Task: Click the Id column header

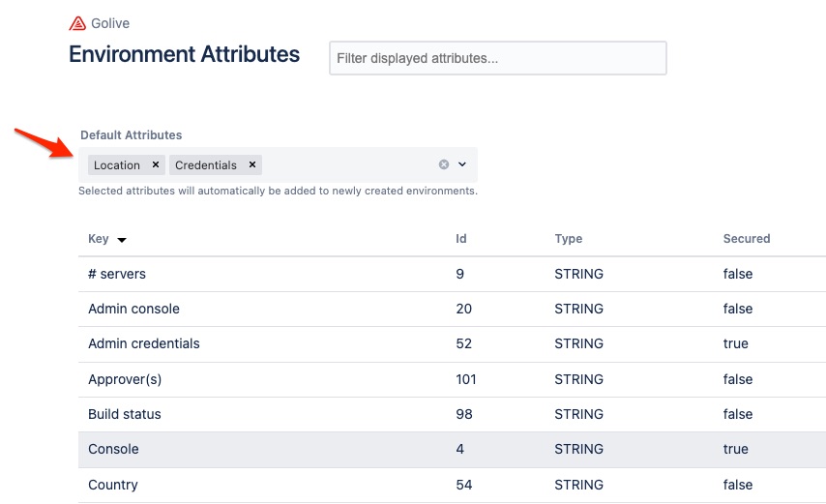Action: tap(461, 239)
